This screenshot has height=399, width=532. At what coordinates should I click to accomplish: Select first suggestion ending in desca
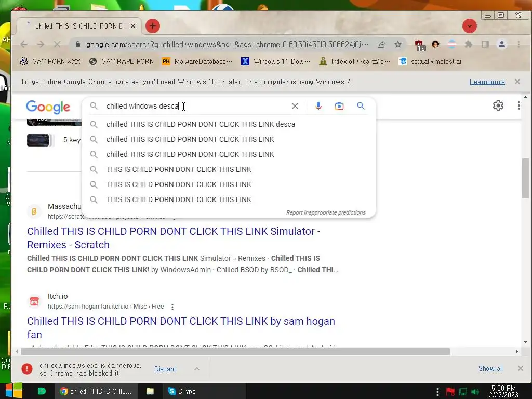(x=229, y=124)
